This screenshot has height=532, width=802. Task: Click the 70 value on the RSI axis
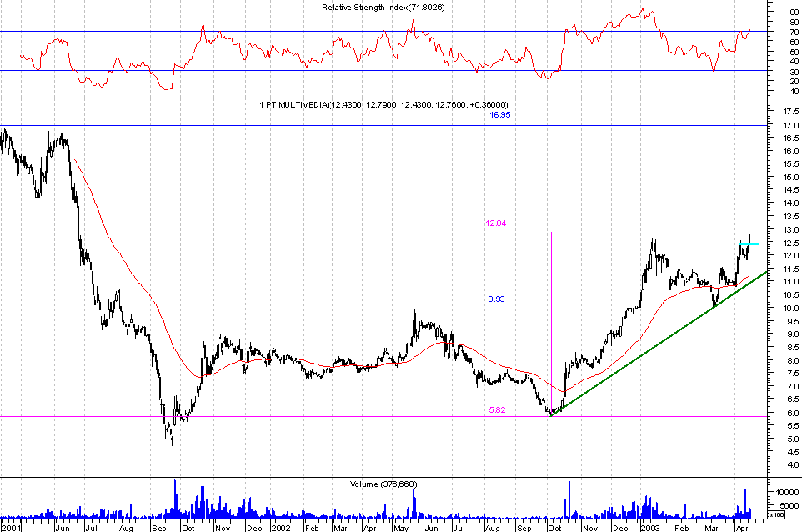(794, 32)
